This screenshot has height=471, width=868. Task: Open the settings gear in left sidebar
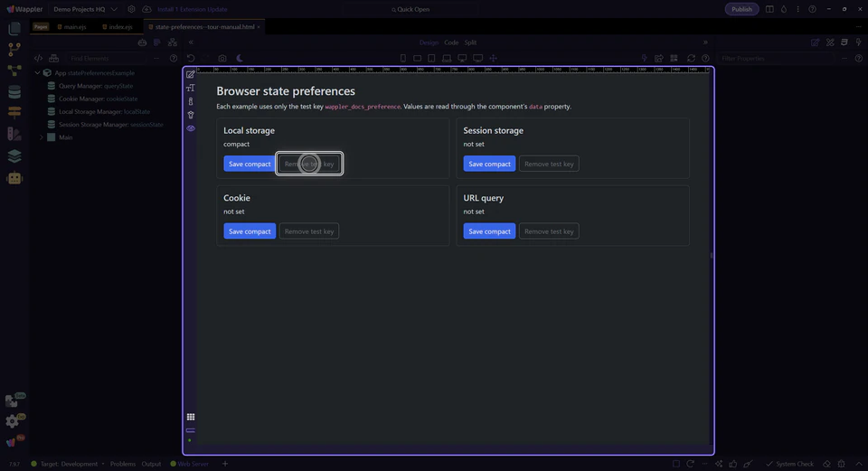(x=12, y=421)
